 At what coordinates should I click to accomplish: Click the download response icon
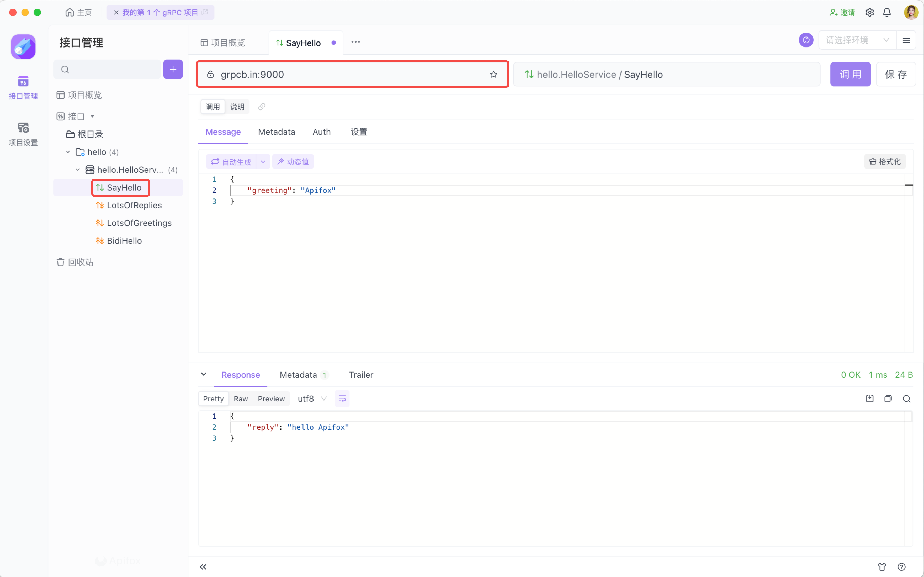coord(869,399)
